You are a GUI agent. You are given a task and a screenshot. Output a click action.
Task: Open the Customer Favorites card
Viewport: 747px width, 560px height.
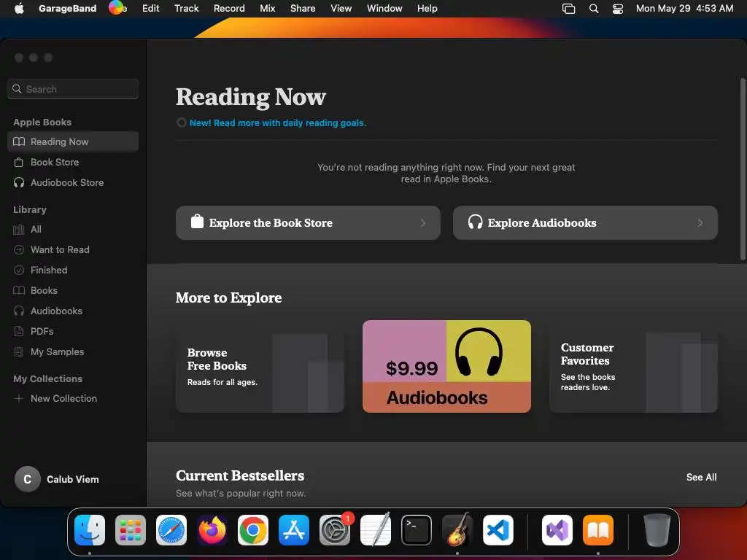point(633,366)
